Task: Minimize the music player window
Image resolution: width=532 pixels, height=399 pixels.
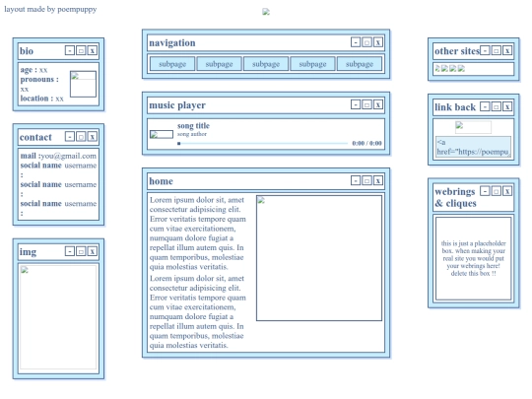Action: [356, 104]
